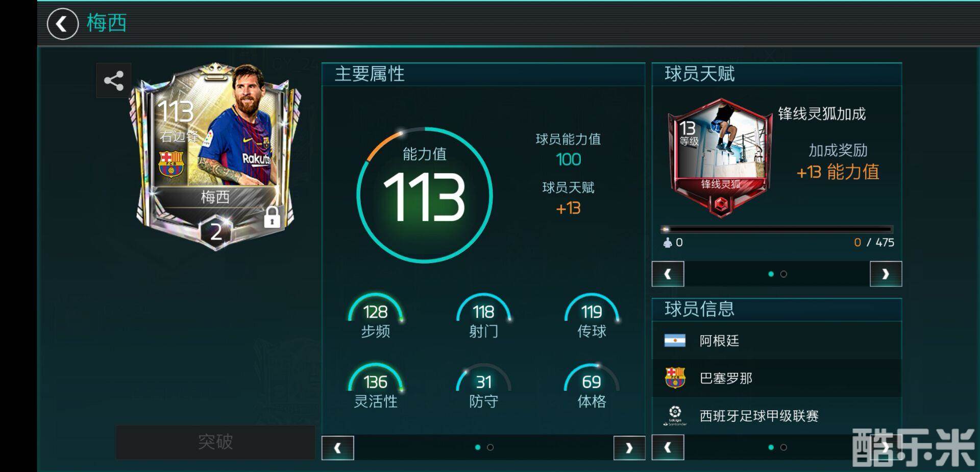The image size is (980, 472).
Task: Tap the Barcelona crest on the player card
Action: [171, 163]
